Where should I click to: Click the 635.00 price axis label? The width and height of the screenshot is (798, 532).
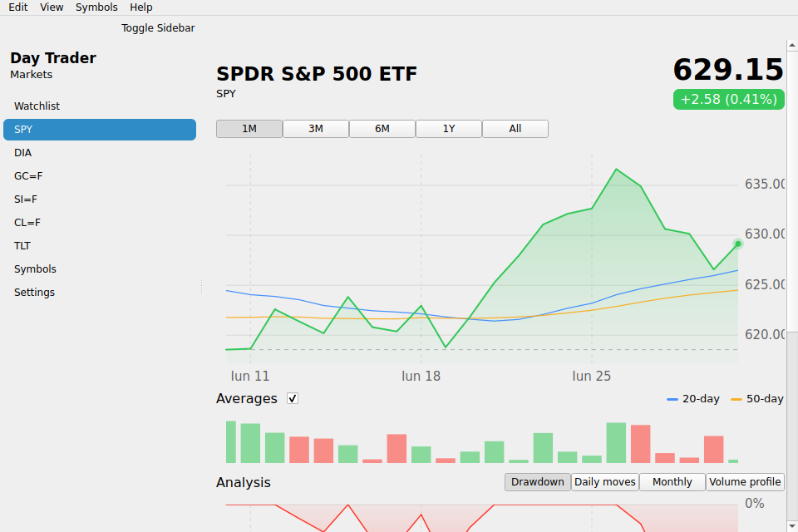click(765, 184)
